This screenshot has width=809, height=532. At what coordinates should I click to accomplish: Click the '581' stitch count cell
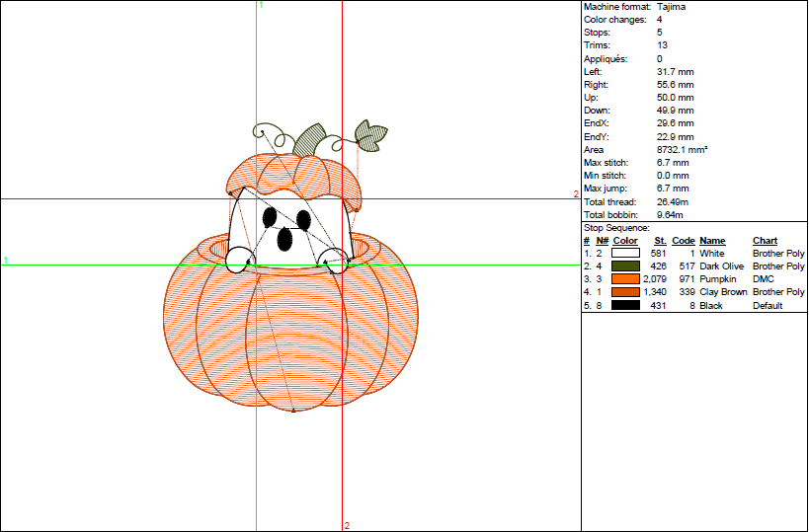[x=658, y=253]
